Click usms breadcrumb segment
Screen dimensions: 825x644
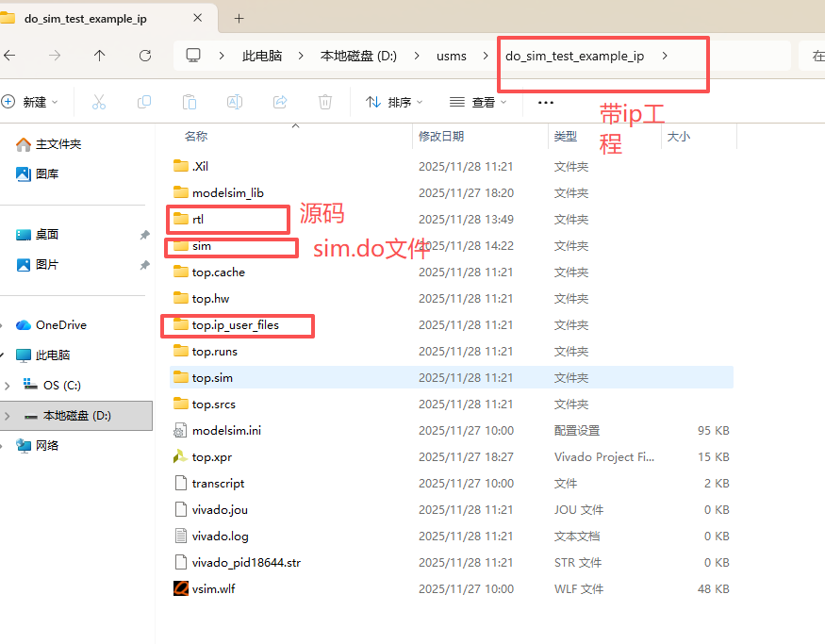(x=452, y=56)
